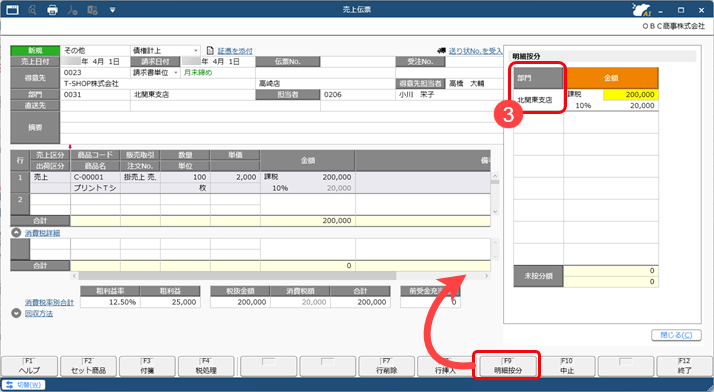The height and width of the screenshot is (392, 714).
Task: Expand the 回収方法 section circle arrow
Action: pos(16,313)
